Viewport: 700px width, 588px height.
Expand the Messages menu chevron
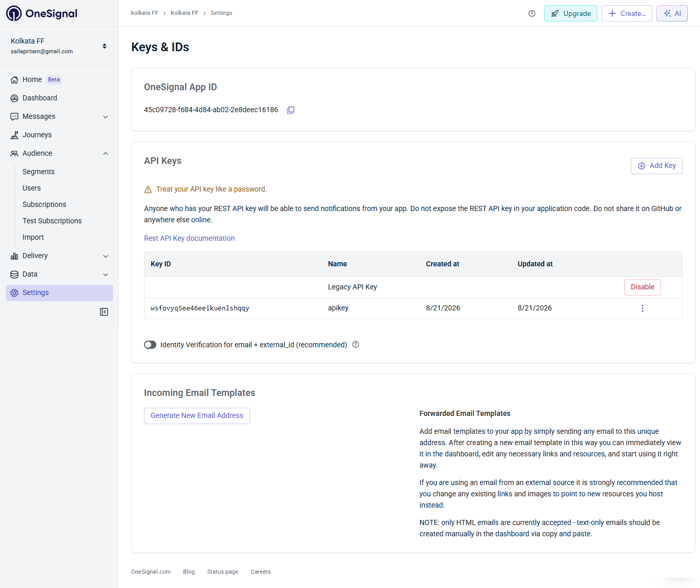pyautogui.click(x=106, y=117)
